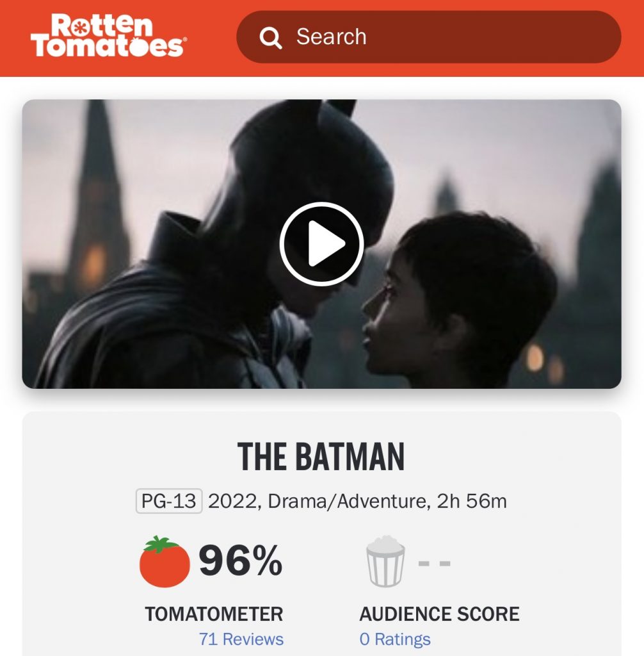Open the 71 Reviews link
Image resolution: width=644 pixels, height=656 pixels.
241,639
